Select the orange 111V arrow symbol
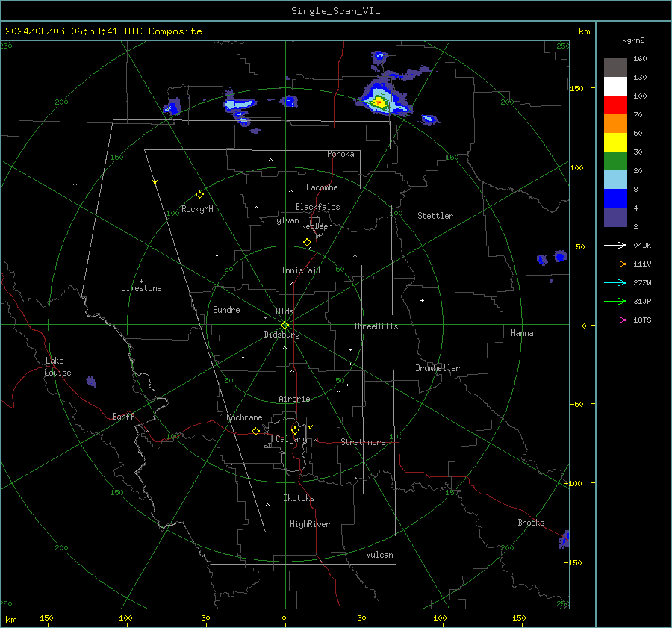 click(615, 264)
